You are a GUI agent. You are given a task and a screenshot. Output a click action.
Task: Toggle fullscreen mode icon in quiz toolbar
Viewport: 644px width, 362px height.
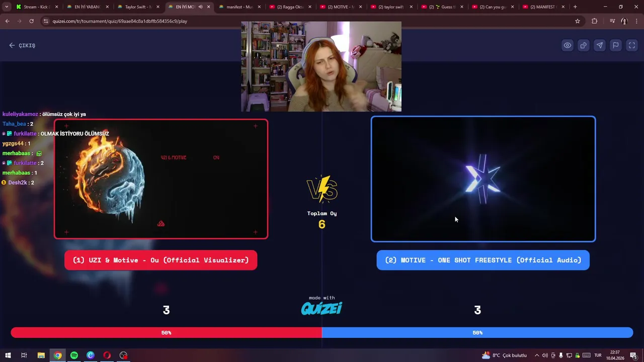pyautogui.click(x=632, y=45)
